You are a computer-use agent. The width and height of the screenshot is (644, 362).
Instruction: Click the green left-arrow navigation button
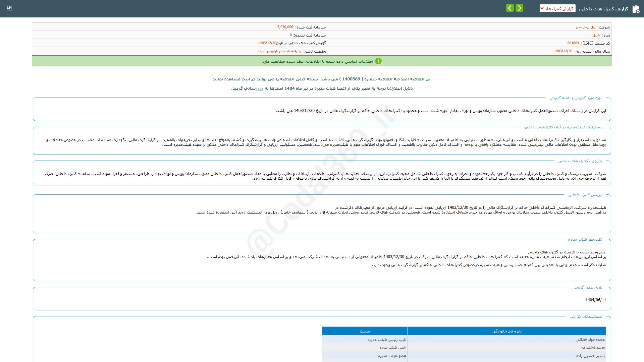click(510, 8)
